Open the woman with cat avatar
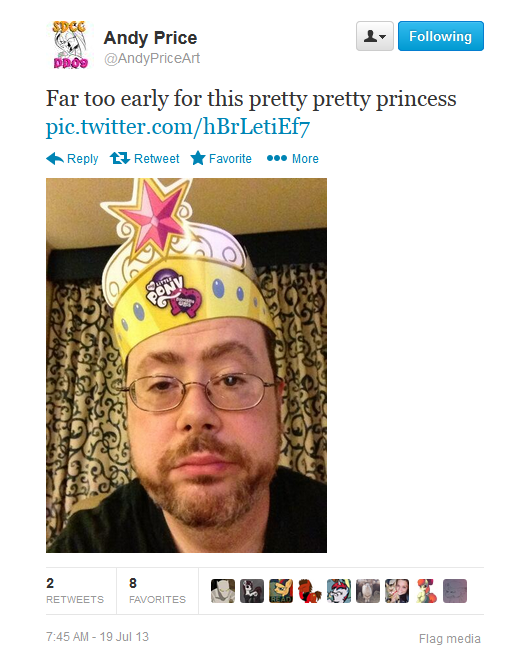Screen dimensions: 528x669 (397, 591)
